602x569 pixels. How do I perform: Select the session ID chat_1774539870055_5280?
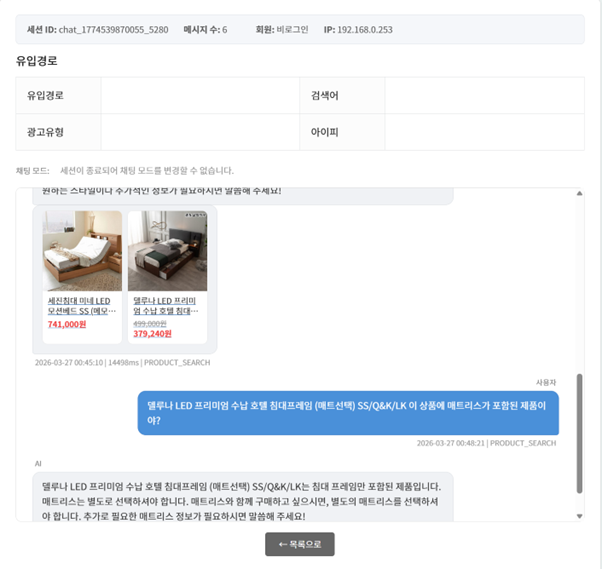113,30
